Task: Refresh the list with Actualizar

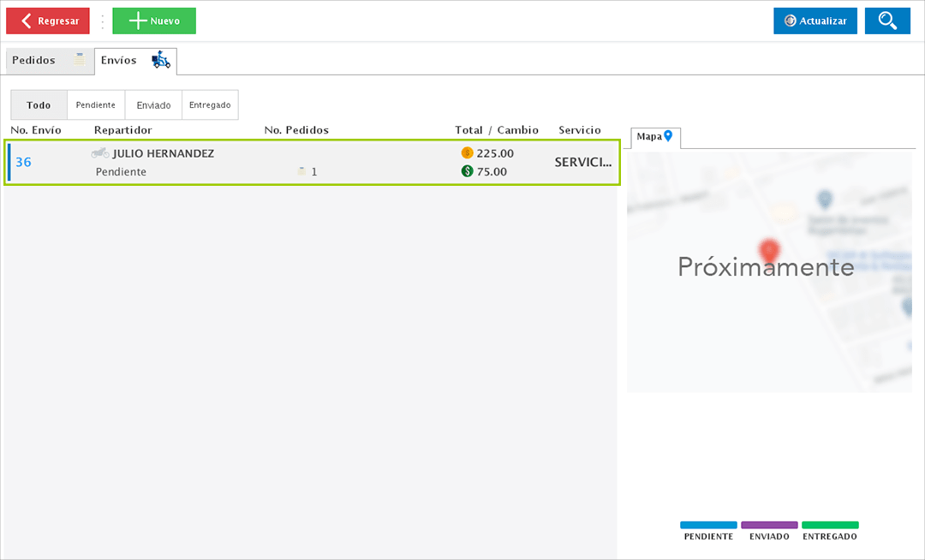Action: (815, 21)
